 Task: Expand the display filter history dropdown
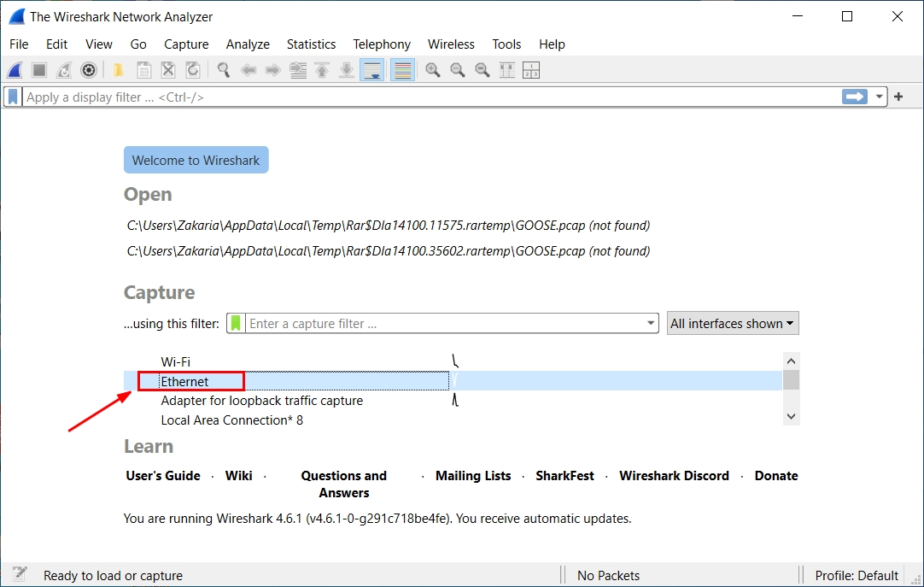(x=880, y=97)
